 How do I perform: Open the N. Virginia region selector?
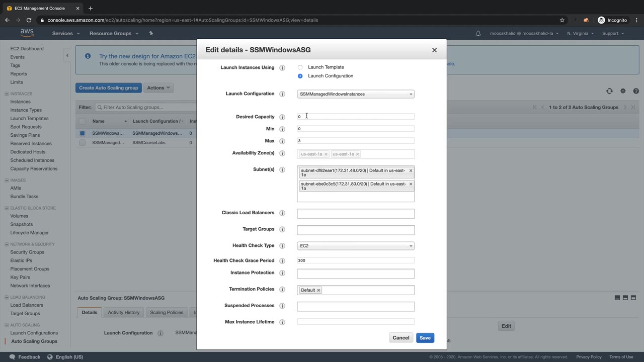(580, 33)
